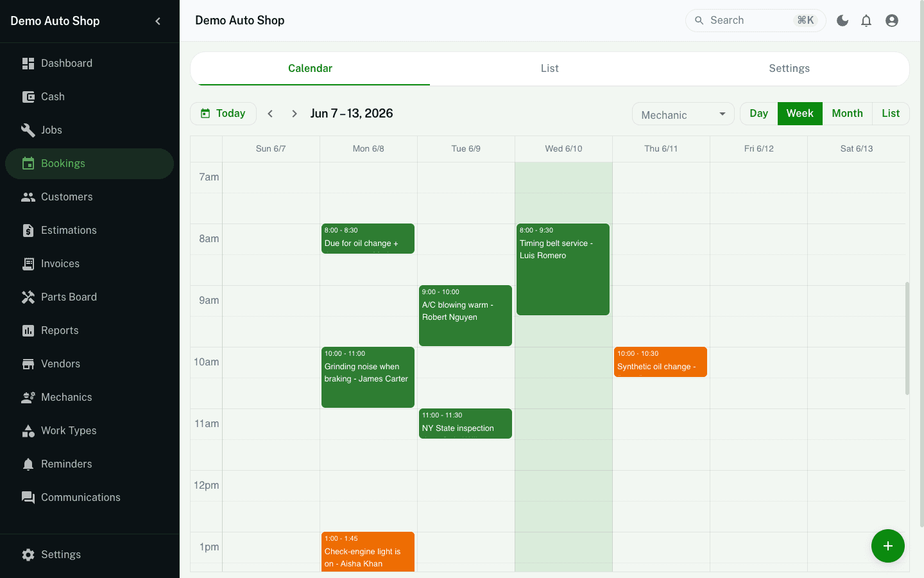The height and width of the screenshot is (578, 924).
Task: Click the calendar vertical scrollbar
Action: [907, 338]
